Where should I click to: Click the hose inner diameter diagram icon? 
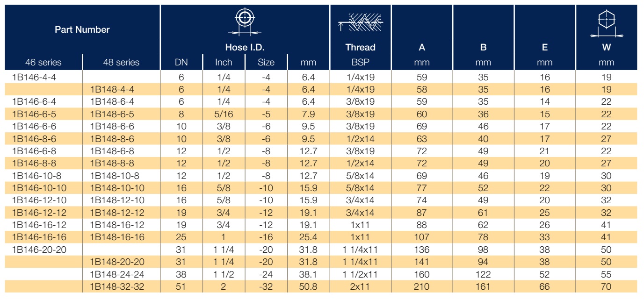pos(244,22)
